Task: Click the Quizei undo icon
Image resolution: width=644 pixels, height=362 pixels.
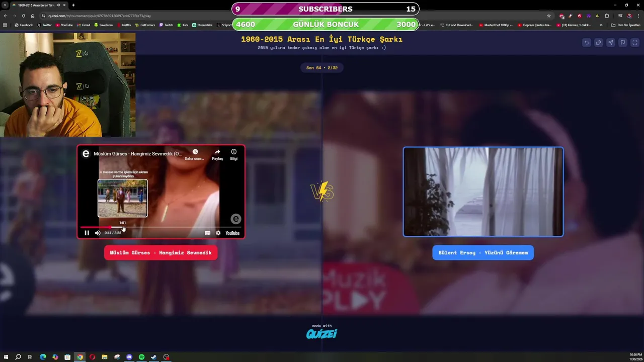Action: tap(586, 43)
